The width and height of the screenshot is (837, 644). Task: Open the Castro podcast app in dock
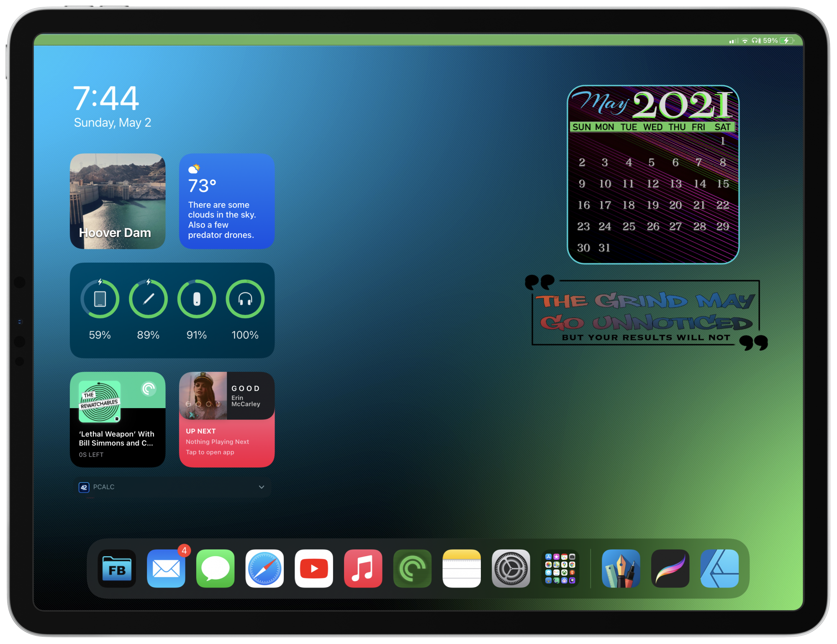(x=412, y=569)
